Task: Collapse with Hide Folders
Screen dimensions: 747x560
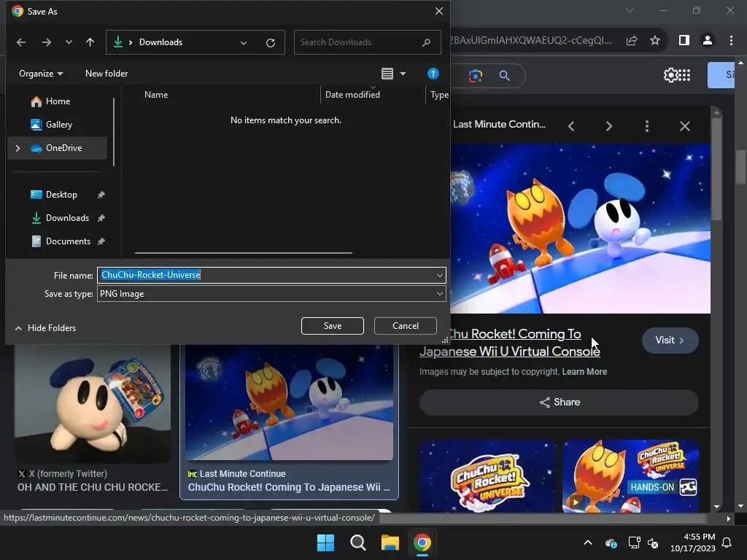Action: click(45, 328)
